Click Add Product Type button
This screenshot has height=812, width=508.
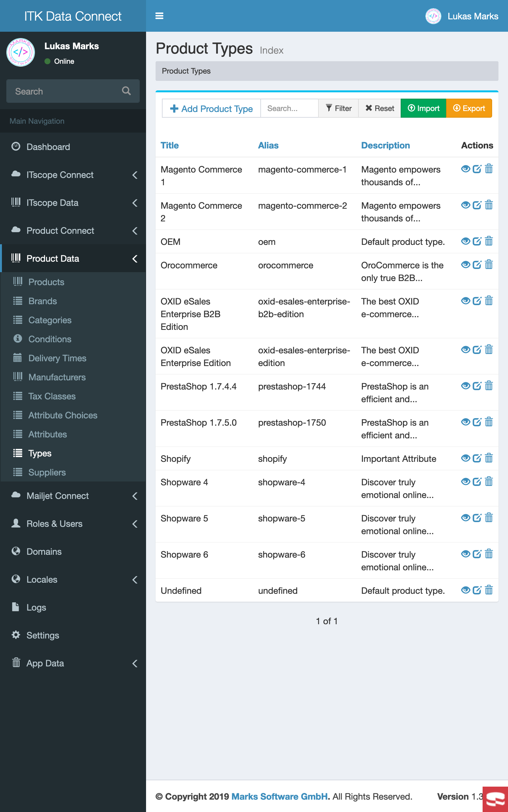tap(211, 108)
